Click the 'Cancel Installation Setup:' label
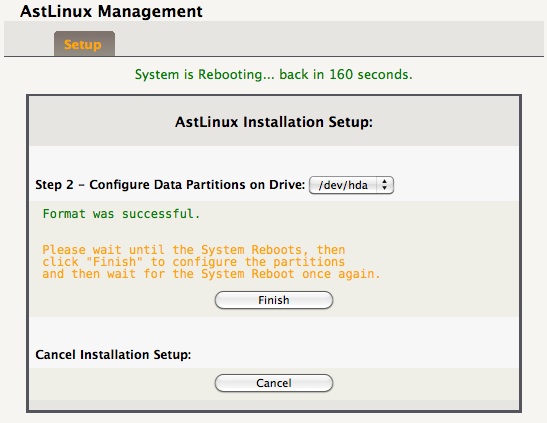Viewport: 547px width, 423px height. (113, 354)
